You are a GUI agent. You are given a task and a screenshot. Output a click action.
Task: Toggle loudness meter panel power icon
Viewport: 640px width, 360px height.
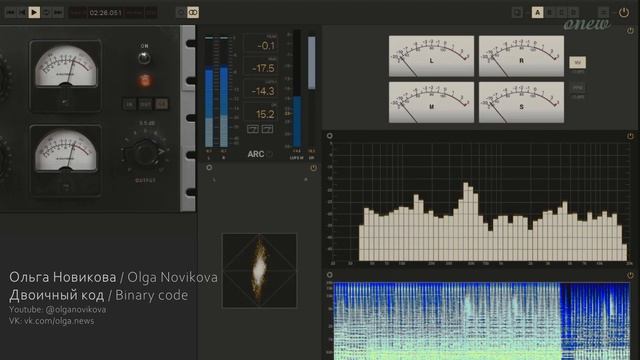point(313,168)
